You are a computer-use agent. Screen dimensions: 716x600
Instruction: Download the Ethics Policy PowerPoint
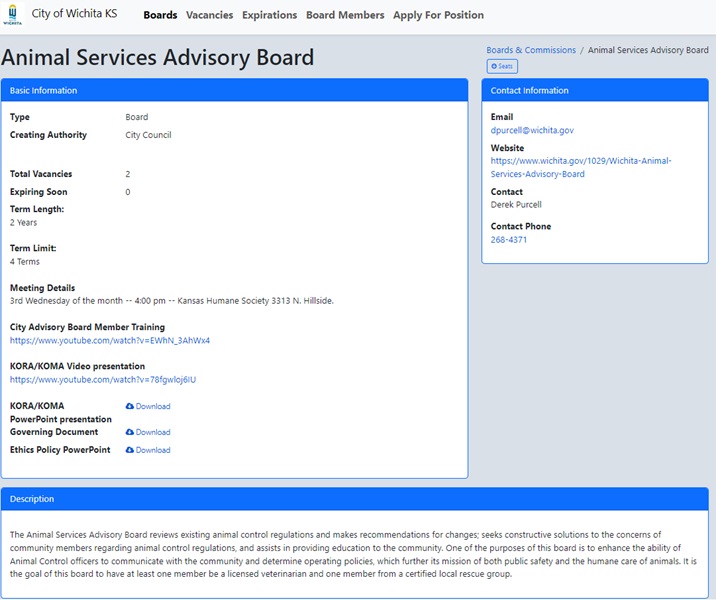(148, 450)
